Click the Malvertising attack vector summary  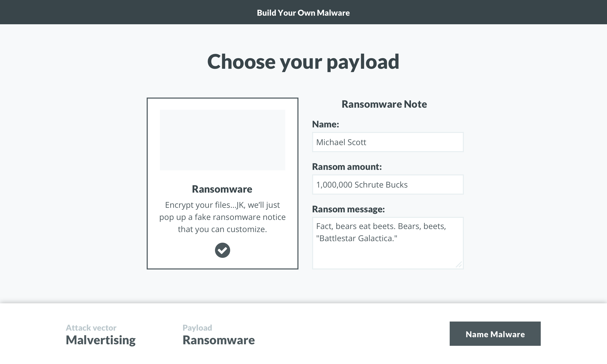click(101, 340)
